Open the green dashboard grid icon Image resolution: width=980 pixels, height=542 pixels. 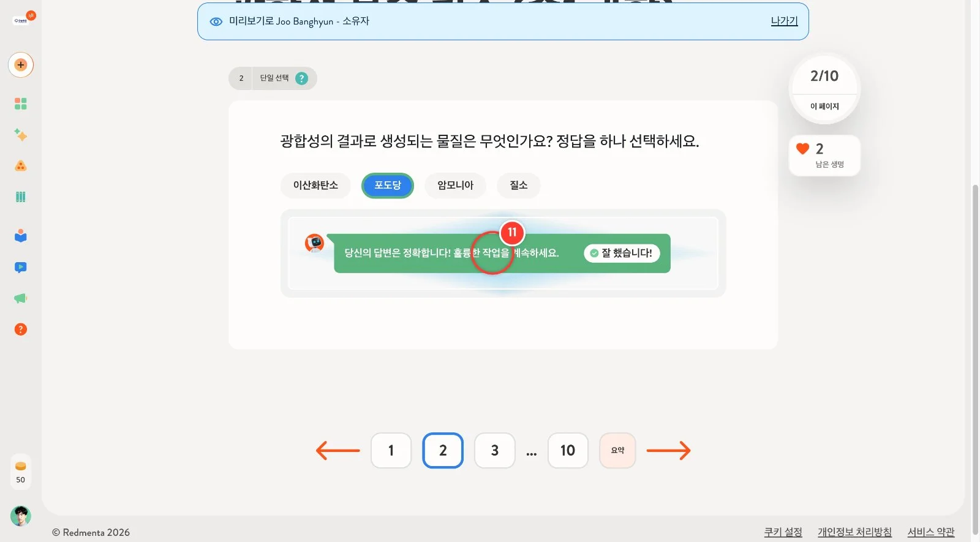pos(21,104)
